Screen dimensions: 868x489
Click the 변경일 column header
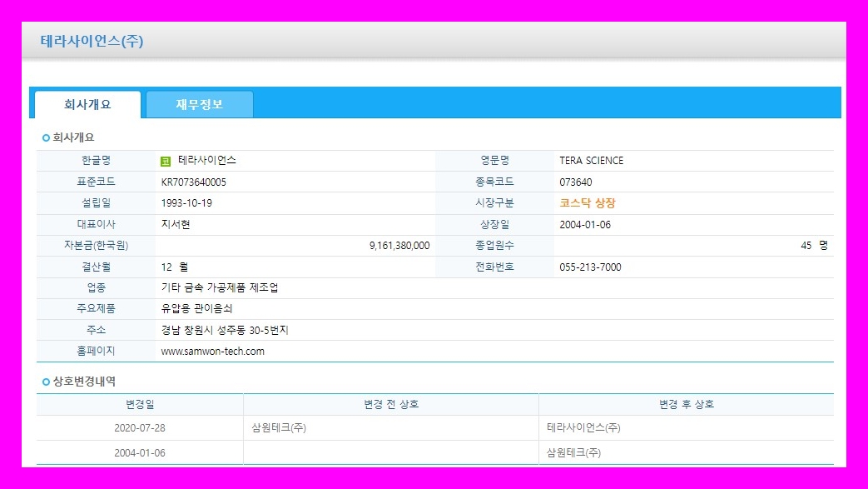point(140,404)
